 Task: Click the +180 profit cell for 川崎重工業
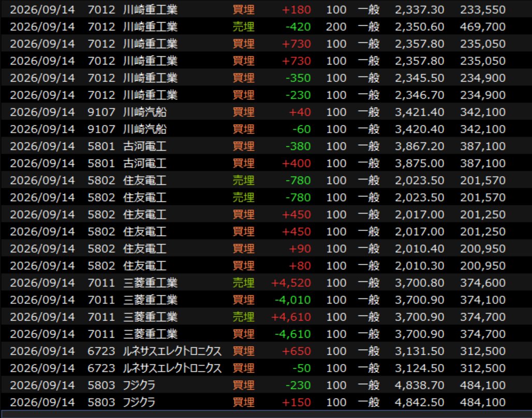[296, 9]
